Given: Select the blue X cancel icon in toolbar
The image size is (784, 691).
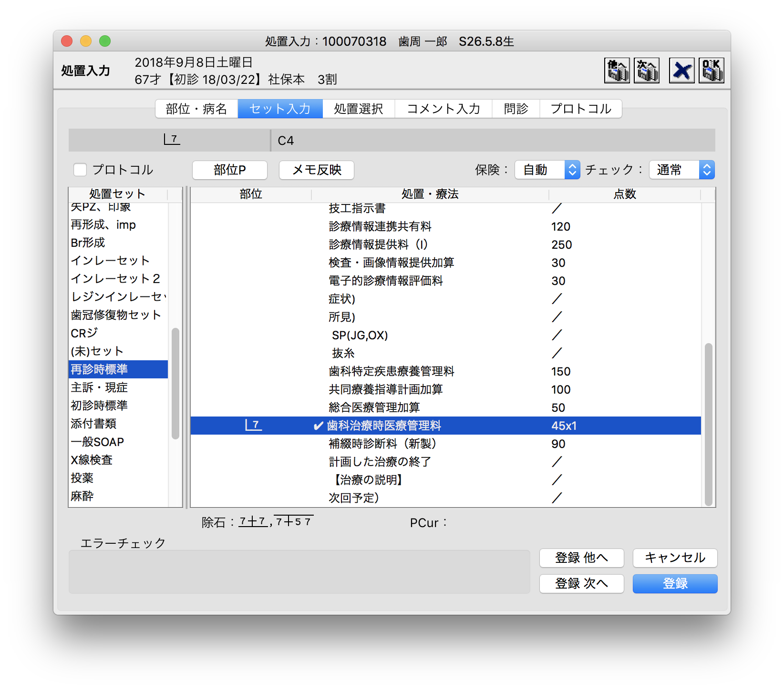Looking at the screenshot, I should coord(681,70).
